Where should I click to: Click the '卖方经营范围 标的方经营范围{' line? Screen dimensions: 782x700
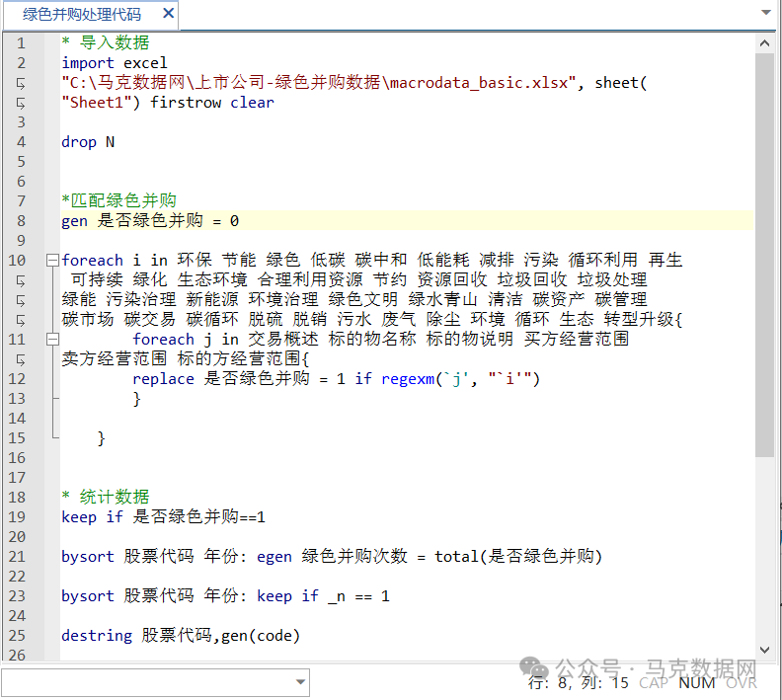[185, 358]
